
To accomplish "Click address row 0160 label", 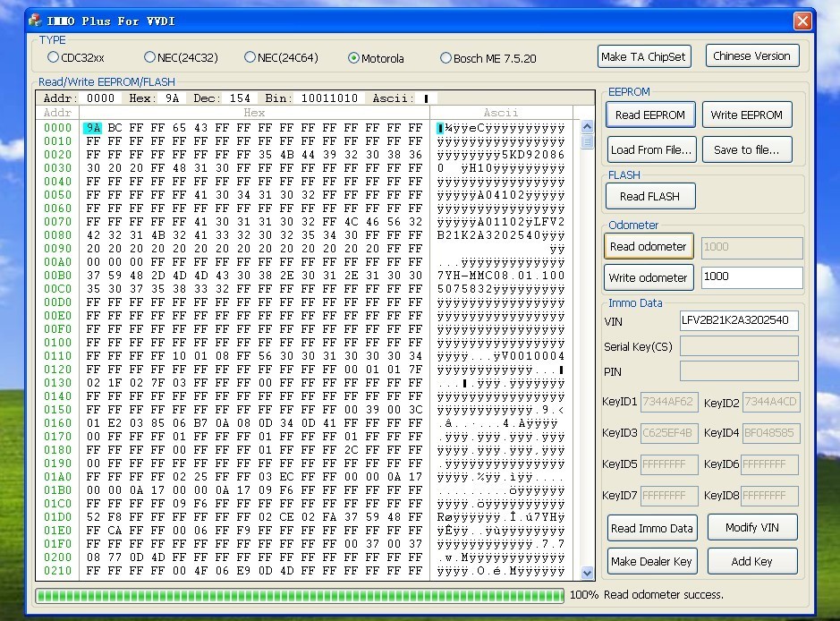I will pos(57,422).
